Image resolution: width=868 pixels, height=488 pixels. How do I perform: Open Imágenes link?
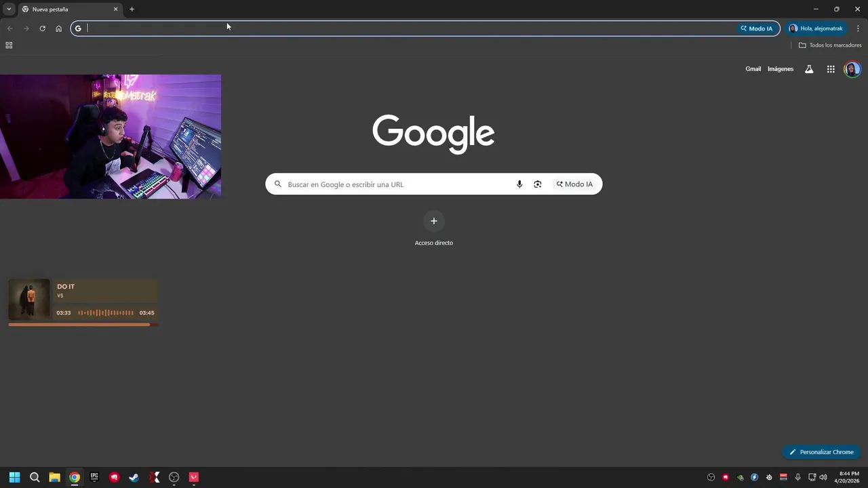coord(781,69)
